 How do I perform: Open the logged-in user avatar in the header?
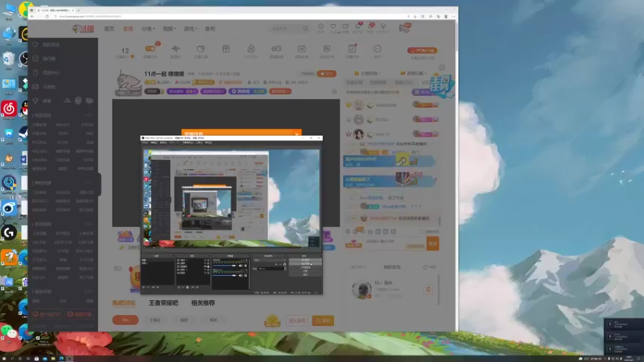(405, 28)
